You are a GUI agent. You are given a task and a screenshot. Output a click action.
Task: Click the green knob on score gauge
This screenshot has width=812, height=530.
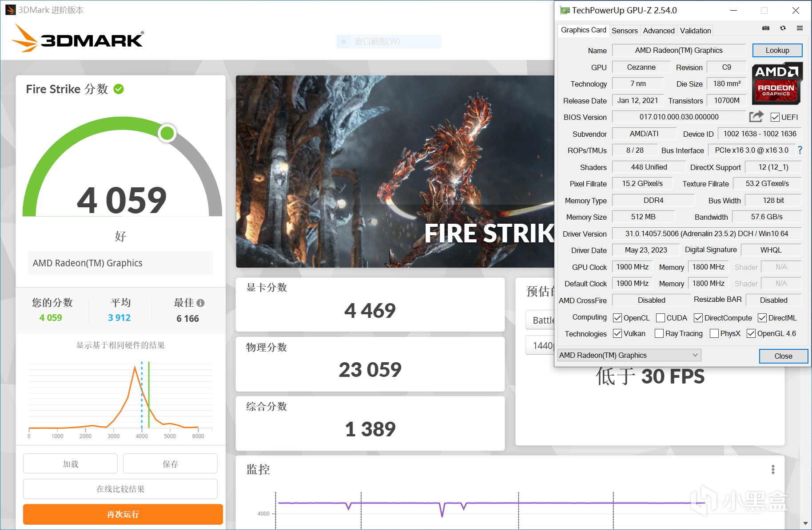tap(167, 133)
